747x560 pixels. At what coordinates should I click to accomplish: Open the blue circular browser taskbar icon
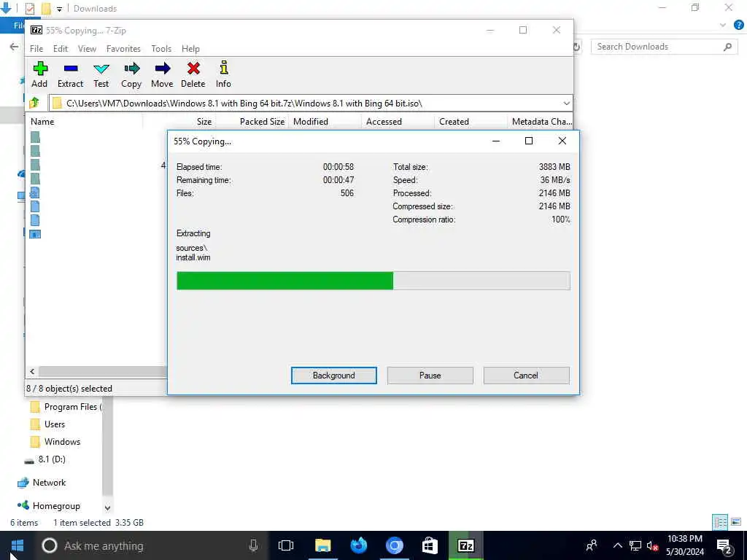394,545
